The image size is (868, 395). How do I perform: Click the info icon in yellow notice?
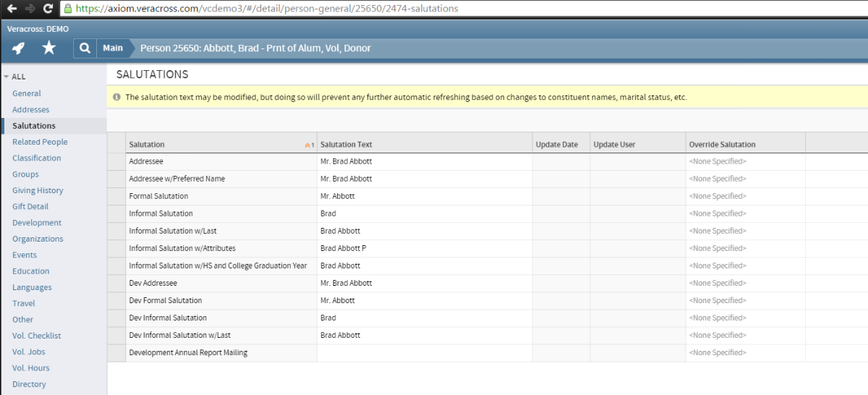tap(116, 97)
